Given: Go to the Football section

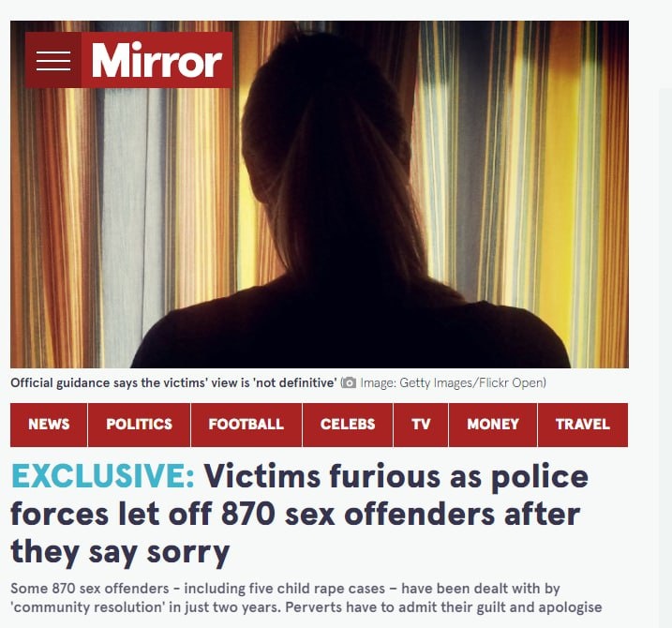Looking at the screenshot, I should (246, 425).
